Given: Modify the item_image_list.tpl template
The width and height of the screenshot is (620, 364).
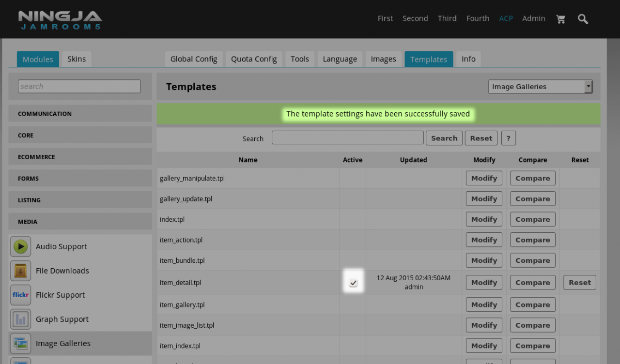Looking at the screenshot, I should pos(484,325).
